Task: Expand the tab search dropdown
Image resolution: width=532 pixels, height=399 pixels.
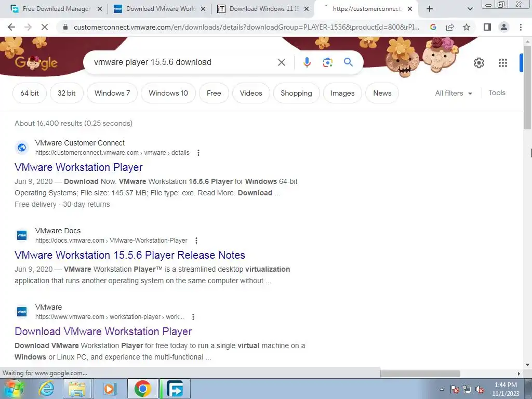Action: pyautogui.click(x=470, y=9)
